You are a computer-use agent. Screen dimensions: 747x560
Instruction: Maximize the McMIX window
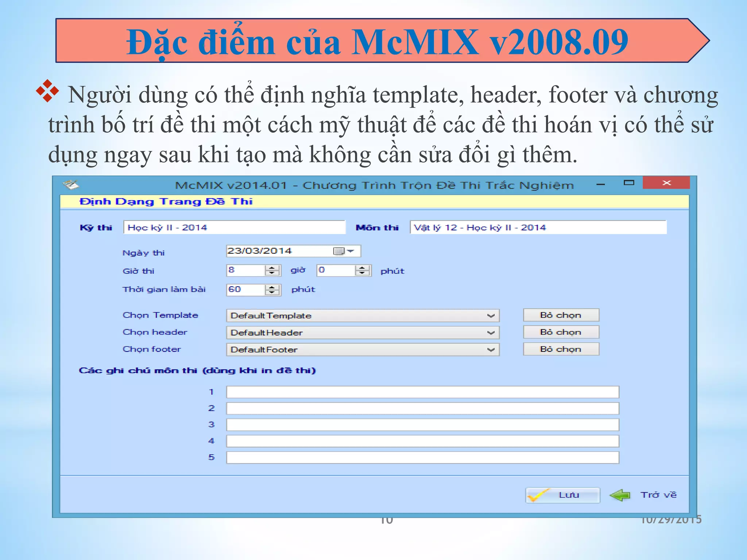(x=629, y=183)
